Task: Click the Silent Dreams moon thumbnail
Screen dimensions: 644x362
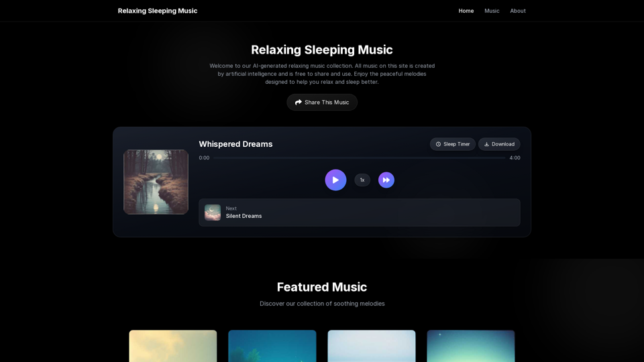Action: coord(213,213)
